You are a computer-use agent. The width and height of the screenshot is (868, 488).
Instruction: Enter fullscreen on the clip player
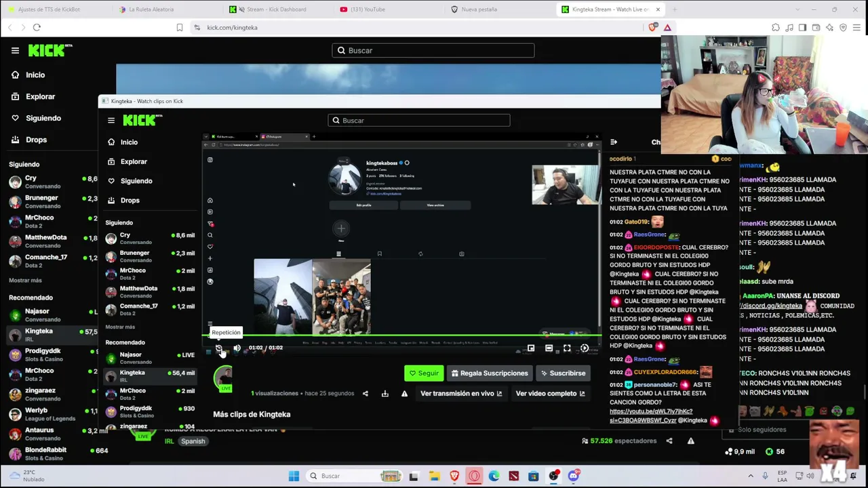coord(567,348)
